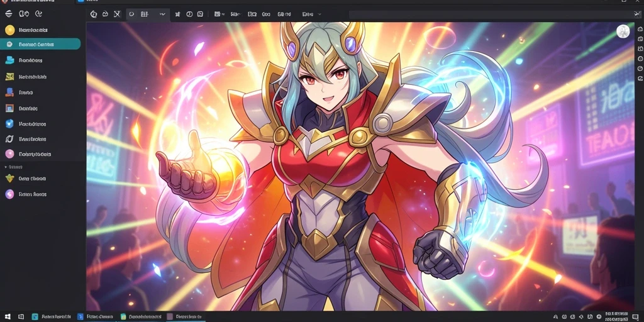Select the purple sphere sidebar item
Viewport: 644px width, 322px height.
41,194
